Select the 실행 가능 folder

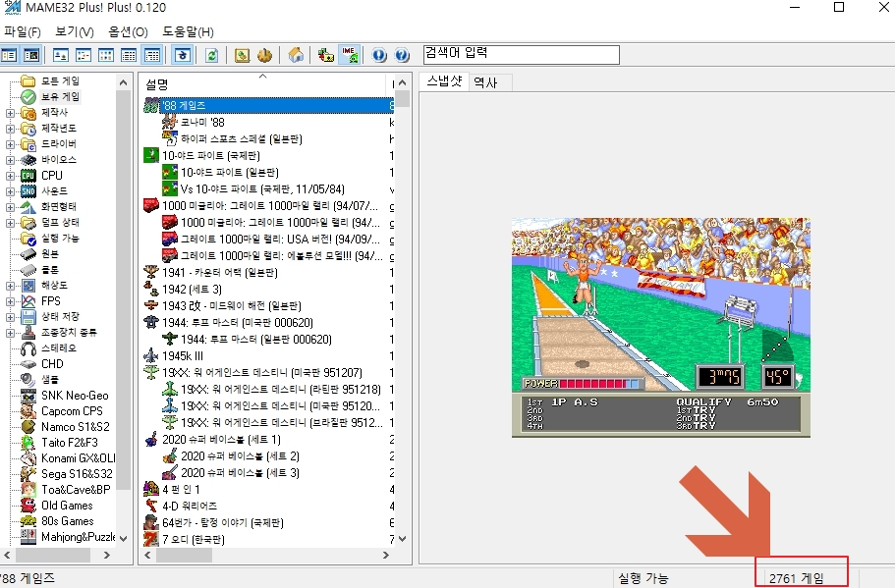60,239
